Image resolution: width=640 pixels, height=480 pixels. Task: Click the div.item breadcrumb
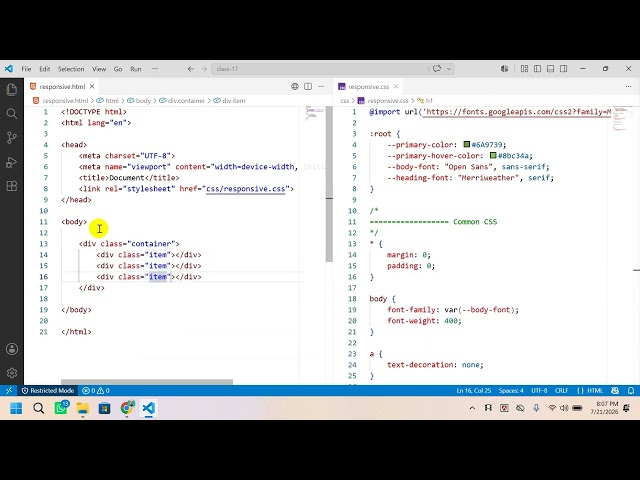pyautogui.click(x=233, y=100)
